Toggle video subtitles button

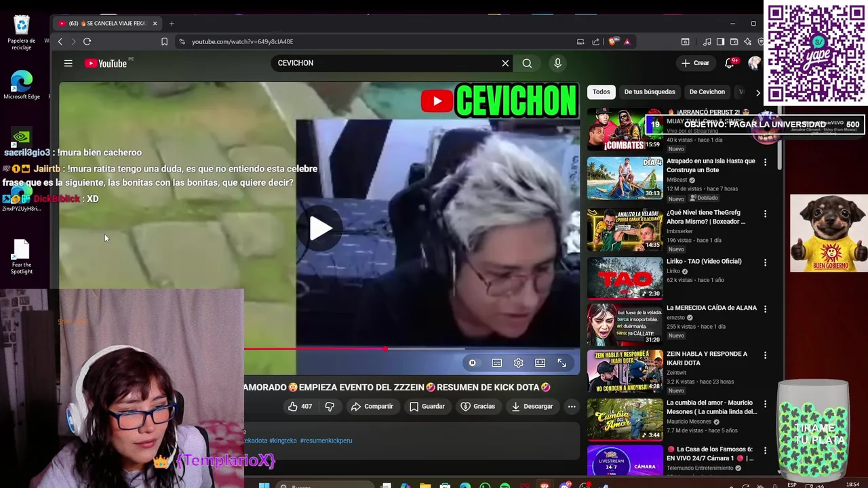[496, 363]
